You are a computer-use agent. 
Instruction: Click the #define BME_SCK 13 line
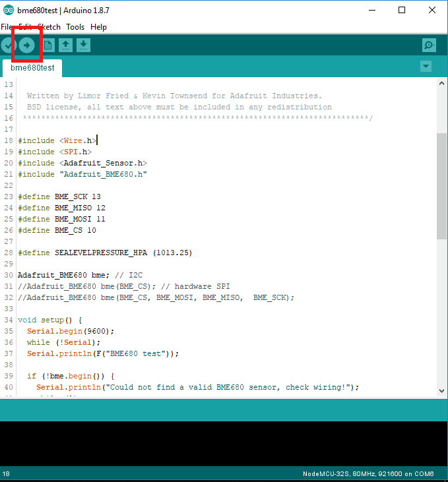click(x=59, y=196)
